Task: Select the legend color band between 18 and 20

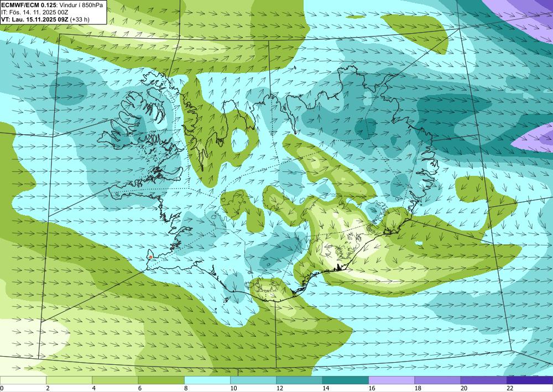Action: tap(437, 380)
